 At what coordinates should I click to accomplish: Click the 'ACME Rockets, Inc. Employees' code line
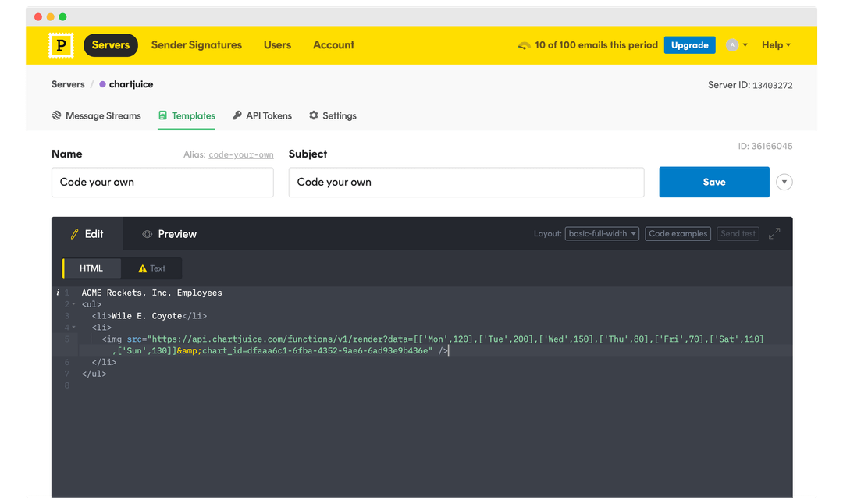click(151, 293)
